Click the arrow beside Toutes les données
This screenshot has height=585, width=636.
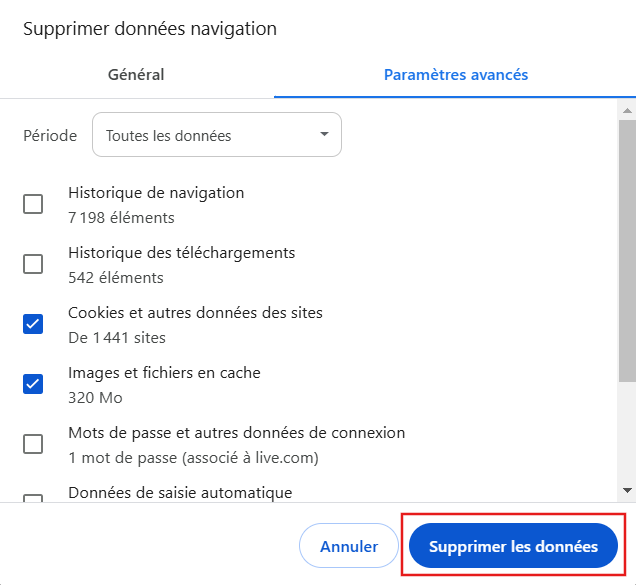coord(324,135)
